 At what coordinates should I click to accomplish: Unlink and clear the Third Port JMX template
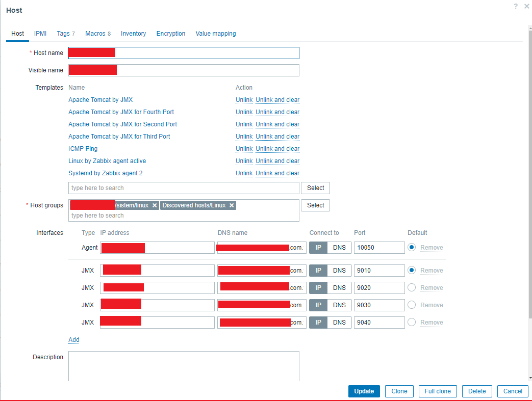coord(277,136)
